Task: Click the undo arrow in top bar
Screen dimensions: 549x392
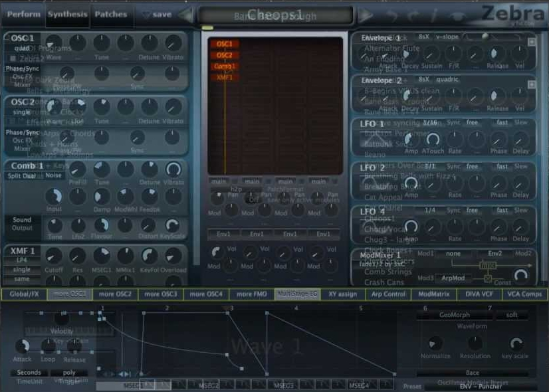Action: [393, 16]
